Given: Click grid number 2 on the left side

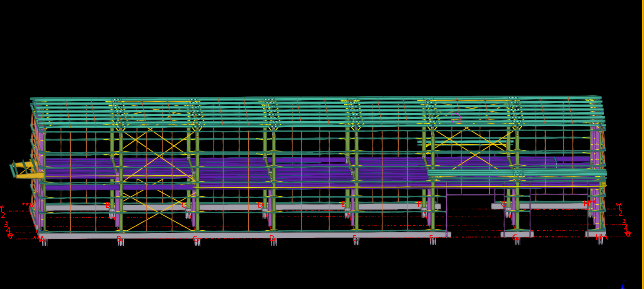Looking at the screenshot, I should [x=3, y=216].
